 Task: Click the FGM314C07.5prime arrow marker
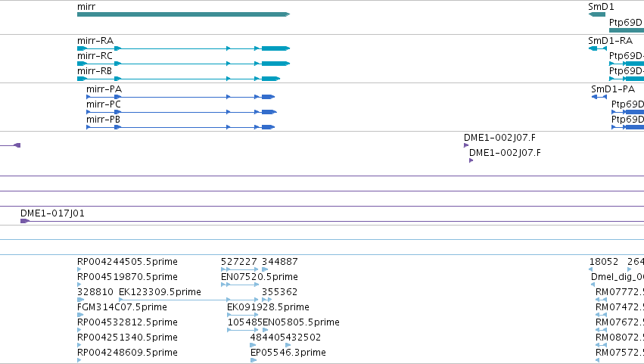point(79,315)
